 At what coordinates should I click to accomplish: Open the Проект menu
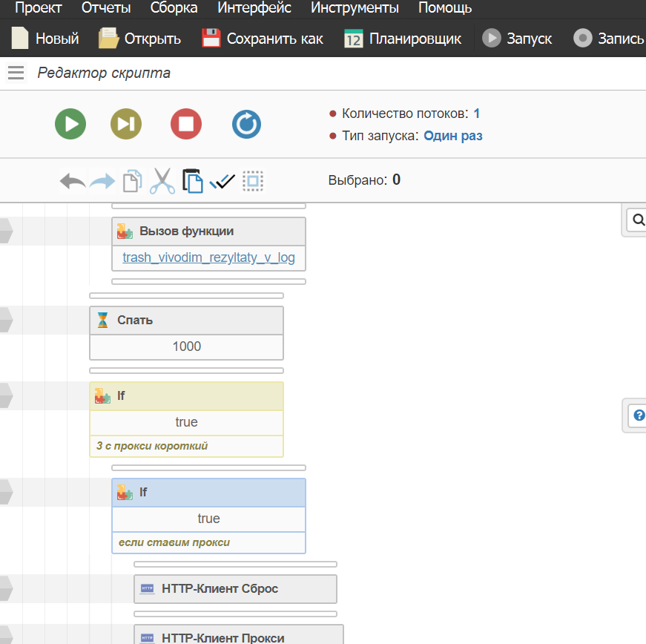pyautogui.click(x=39, y=9)
